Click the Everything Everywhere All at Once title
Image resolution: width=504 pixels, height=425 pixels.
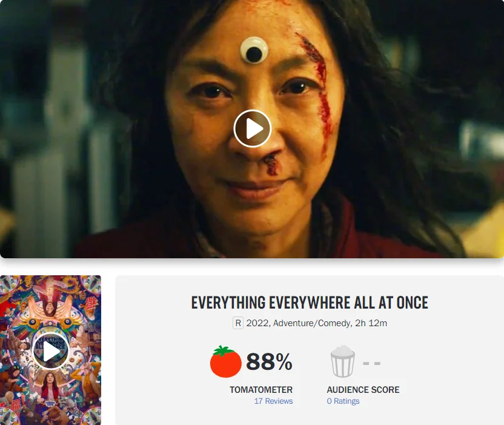tap(310, 303)
